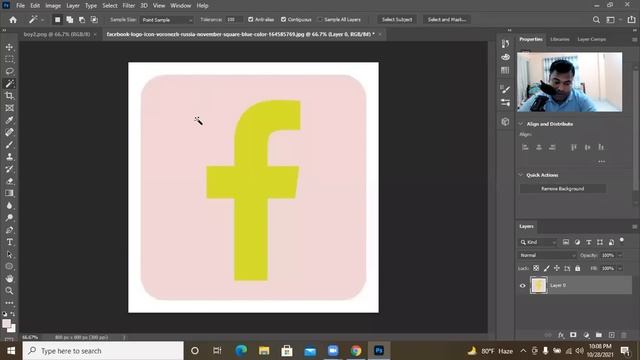Toggle lock position icon
The image size is (640, 360).
pyautogui.click(x=557, y=268)
